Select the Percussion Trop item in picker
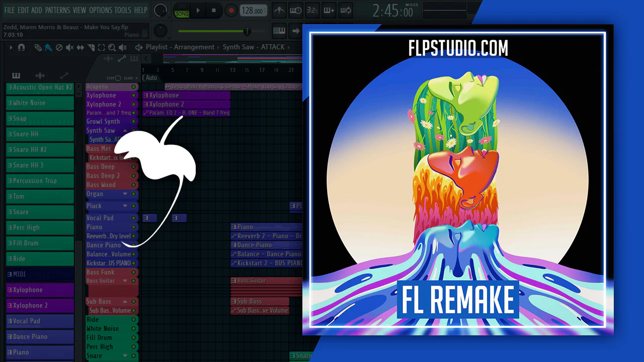 [40, 181]
